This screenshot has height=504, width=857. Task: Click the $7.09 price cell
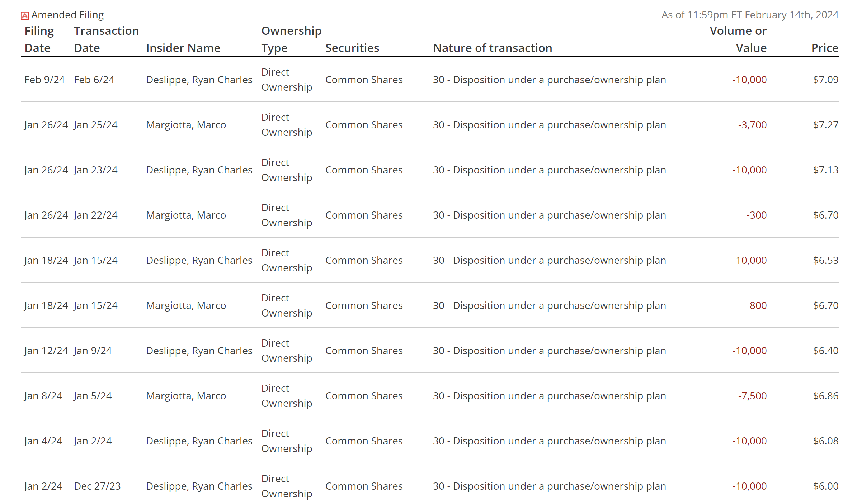[x=825, y=80]
